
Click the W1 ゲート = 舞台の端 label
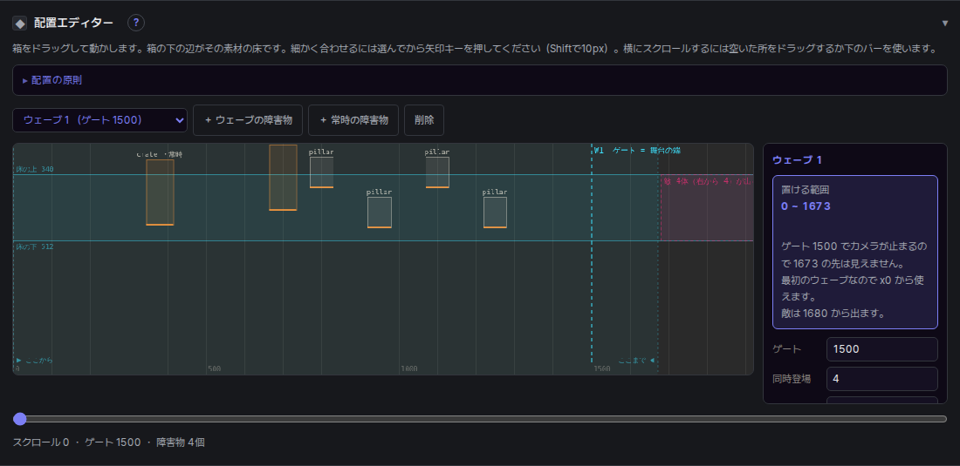pos(637,150)
